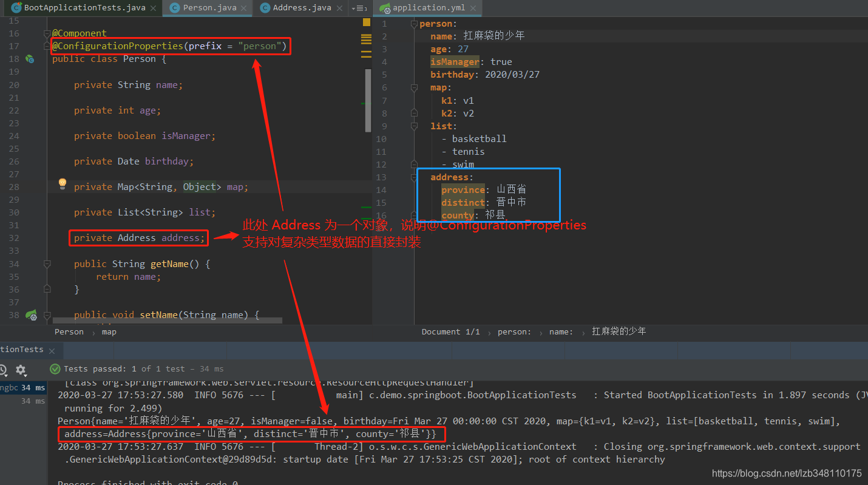The width and height of the screenshot is (868, 485).
Task: Click the 'private int age;' line
Action: click(117, 110)
